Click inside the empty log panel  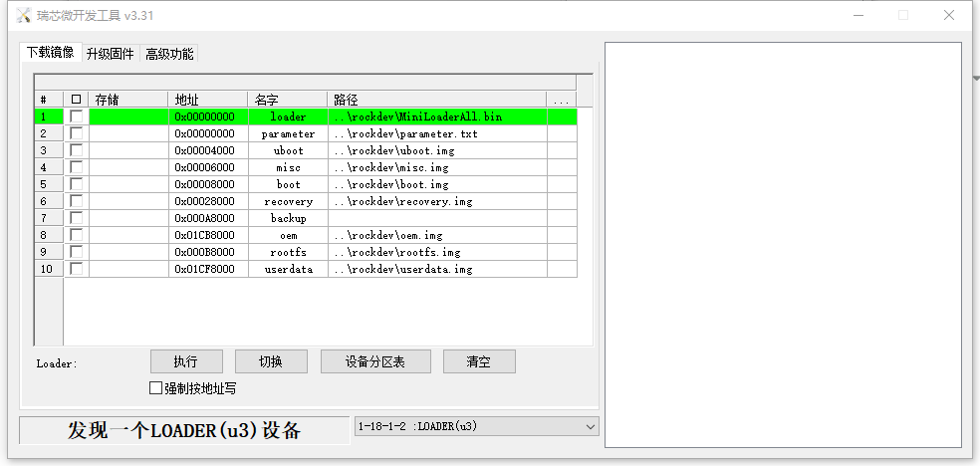click(783, 245)
